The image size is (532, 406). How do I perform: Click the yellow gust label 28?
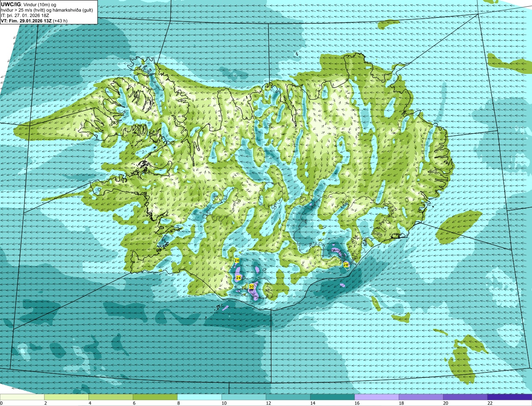[345, 264]
